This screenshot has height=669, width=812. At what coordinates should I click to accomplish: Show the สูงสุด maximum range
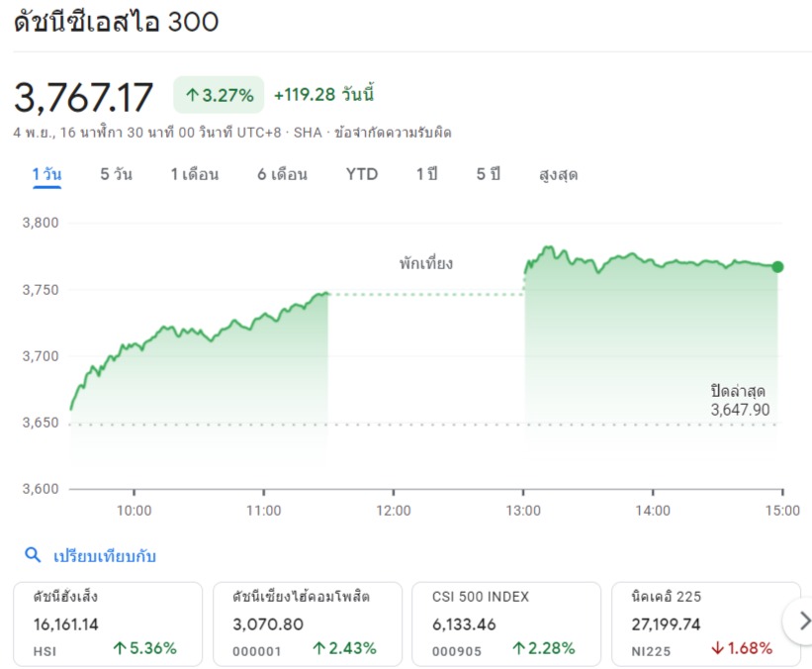[558, 174]
